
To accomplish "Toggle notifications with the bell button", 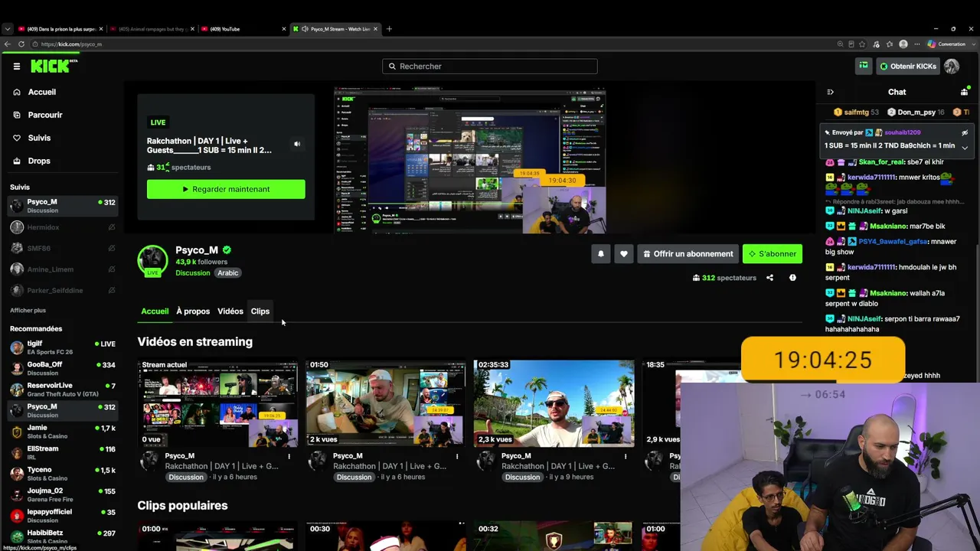I will click(600, 254).
